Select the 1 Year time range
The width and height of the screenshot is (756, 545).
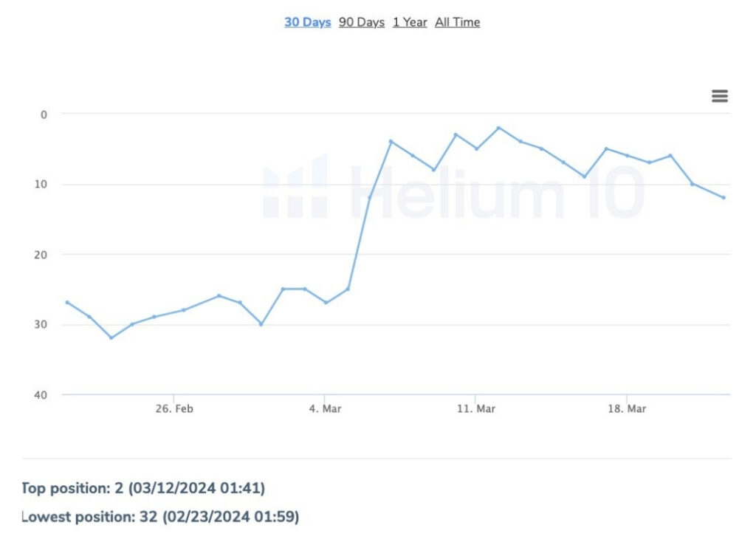pyautogui.click(x=410, y=22)
